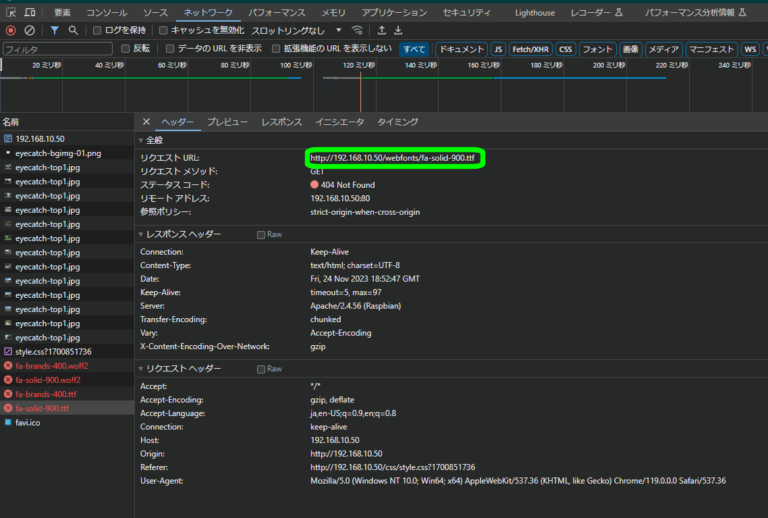The height and width of the screenshot is (518, 768).
Task: Switch to the コンソール panel tab
Action: coord(106,12)
